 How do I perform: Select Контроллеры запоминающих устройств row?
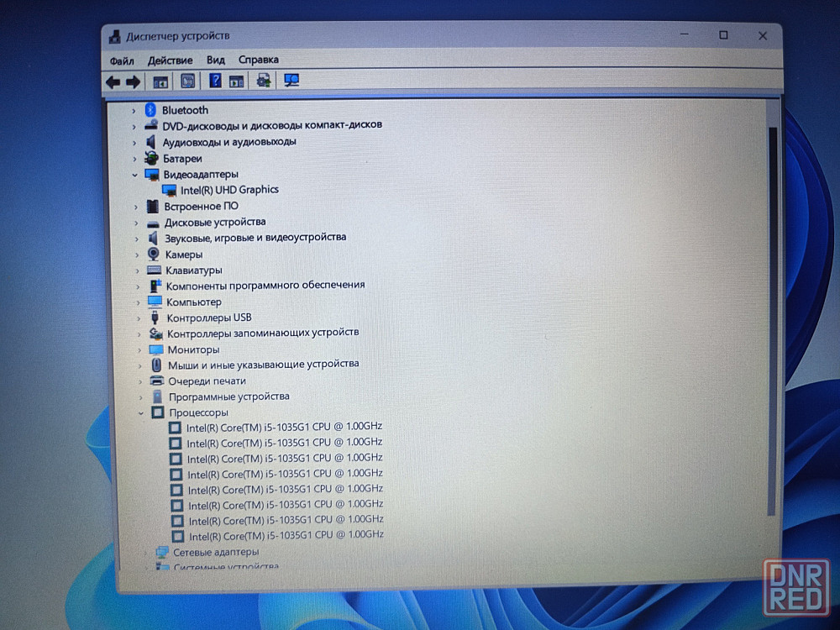(263, 333)
